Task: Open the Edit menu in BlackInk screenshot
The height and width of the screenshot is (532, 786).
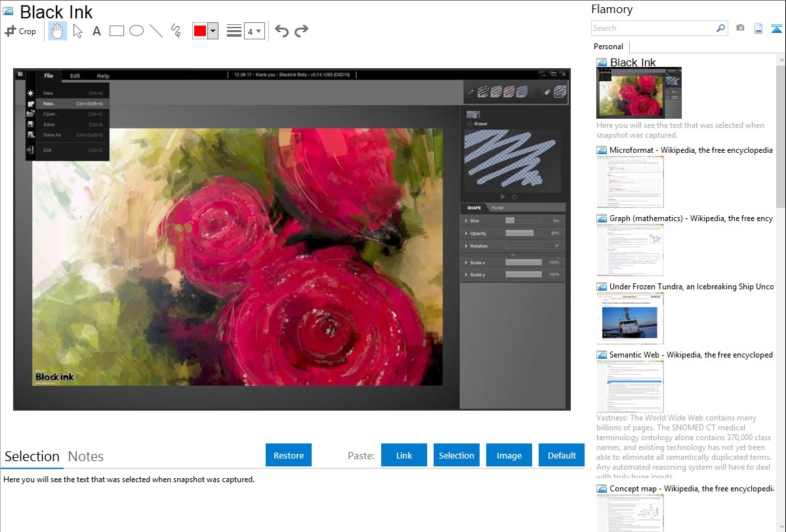Action: click(x=75, y=75)
